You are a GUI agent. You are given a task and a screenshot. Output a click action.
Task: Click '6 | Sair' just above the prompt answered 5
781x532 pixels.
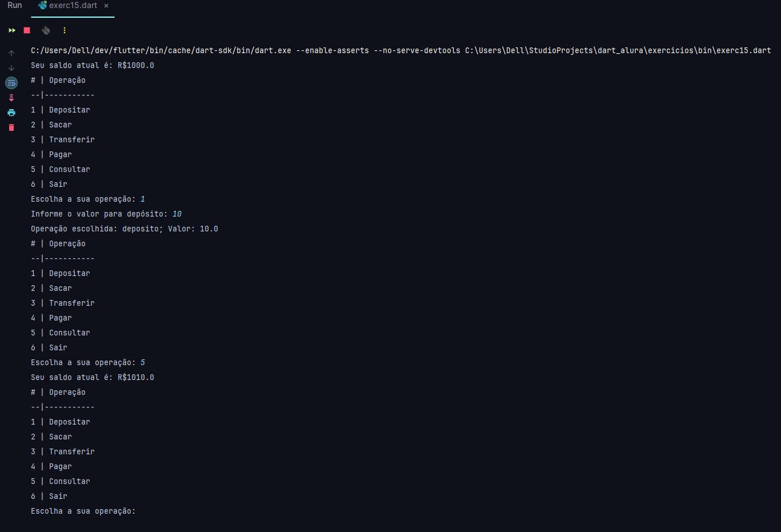(49, 347)
